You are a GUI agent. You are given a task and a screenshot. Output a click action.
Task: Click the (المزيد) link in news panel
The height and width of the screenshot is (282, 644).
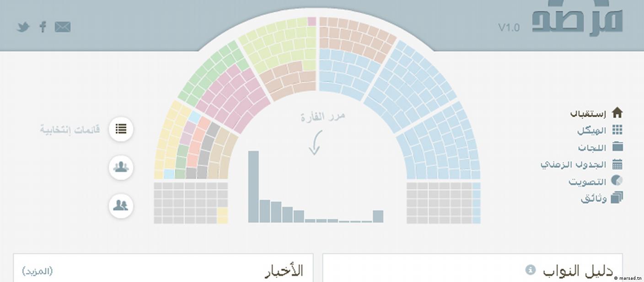coord(38,271)
